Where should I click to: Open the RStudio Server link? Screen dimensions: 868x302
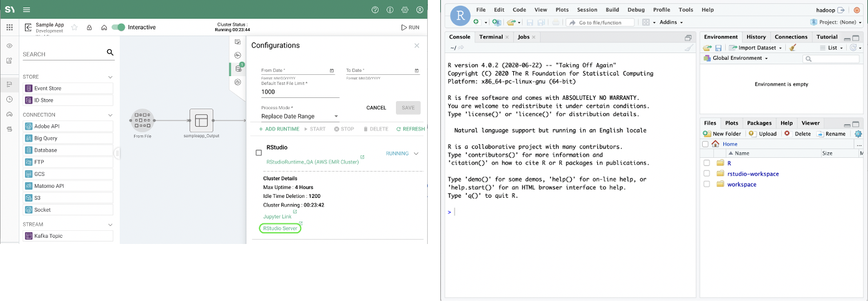tap(280, 228)
